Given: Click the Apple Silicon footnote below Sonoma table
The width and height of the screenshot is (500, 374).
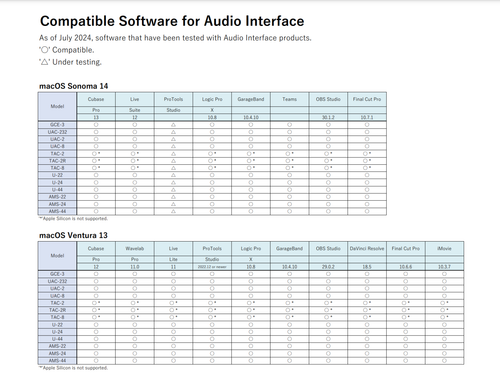Looking at the screenshot, I should (73, 219).
